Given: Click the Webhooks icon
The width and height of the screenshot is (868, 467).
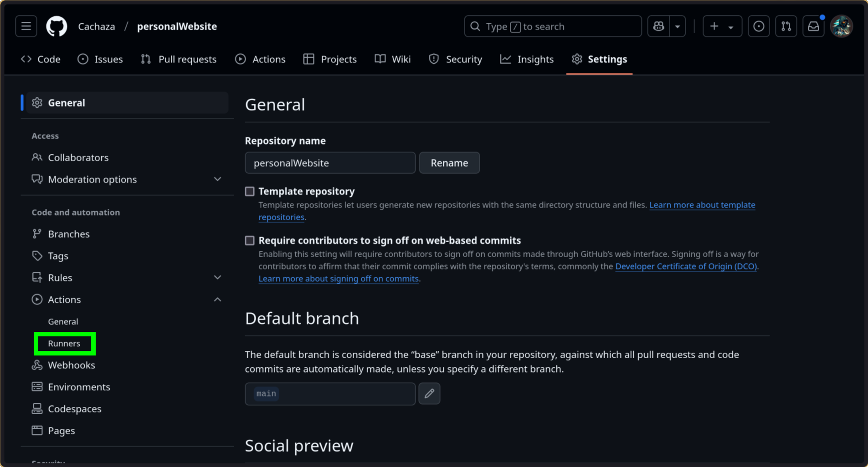Looking at the screenshot, I should click(37, 365).
